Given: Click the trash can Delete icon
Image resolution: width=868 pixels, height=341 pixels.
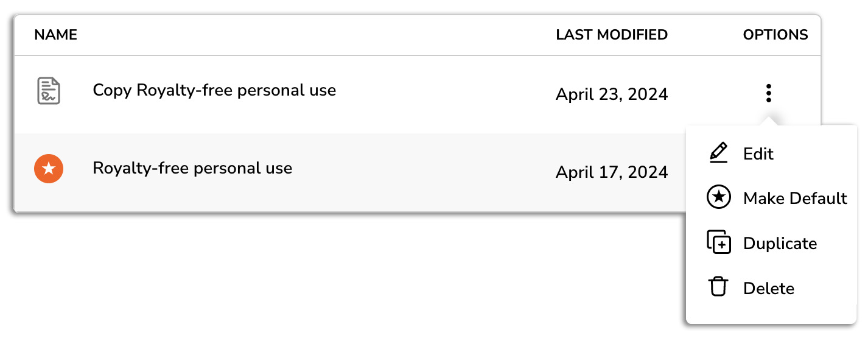Looking at the screenshot, I should pyautogui.click(x=719, y=287).
